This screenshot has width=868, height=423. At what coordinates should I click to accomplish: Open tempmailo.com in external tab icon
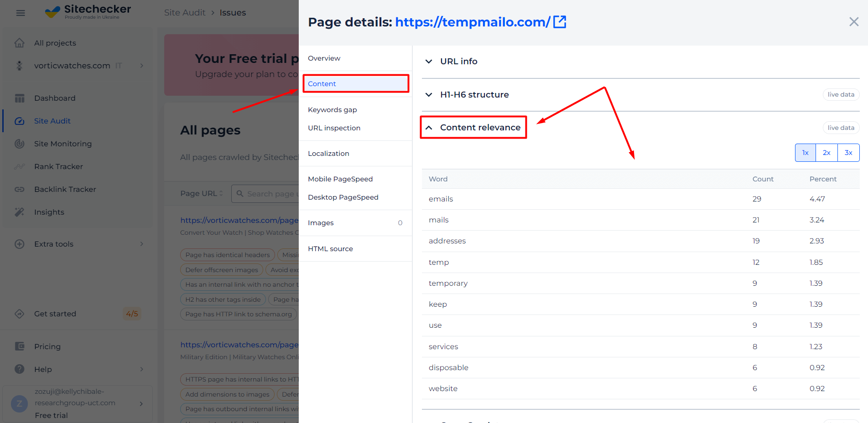click(x=560, y=22)
